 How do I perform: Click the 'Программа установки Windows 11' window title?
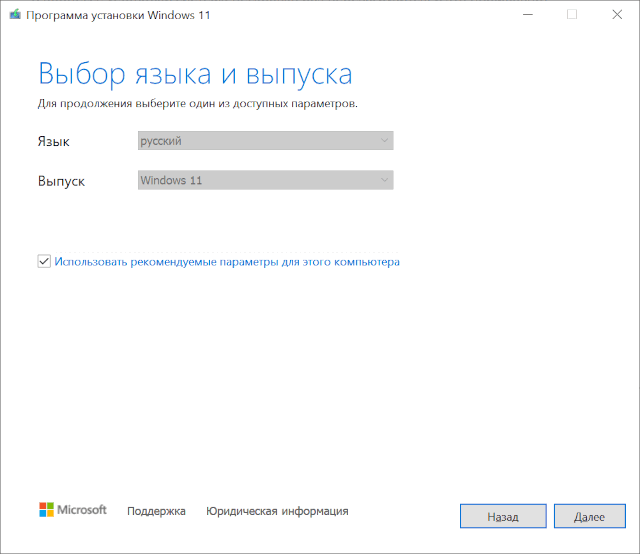coord(118,15)
